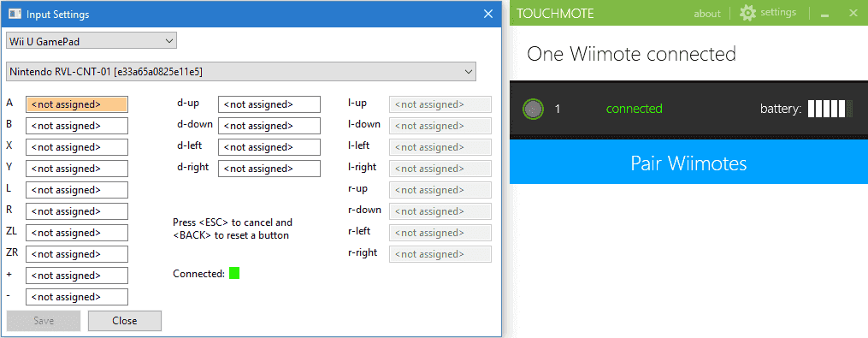Screen dimensions: 868x338
Task: Click the Input Settings window title icon
Action: pos(15,14)
